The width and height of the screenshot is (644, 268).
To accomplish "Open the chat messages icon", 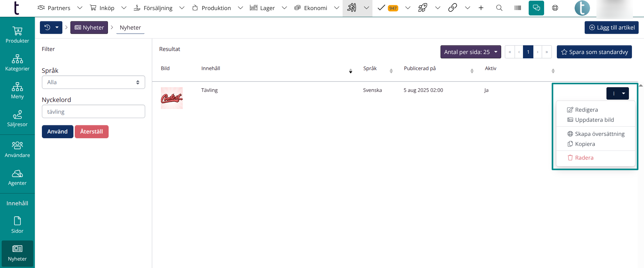I will click(x=536, y=8).
